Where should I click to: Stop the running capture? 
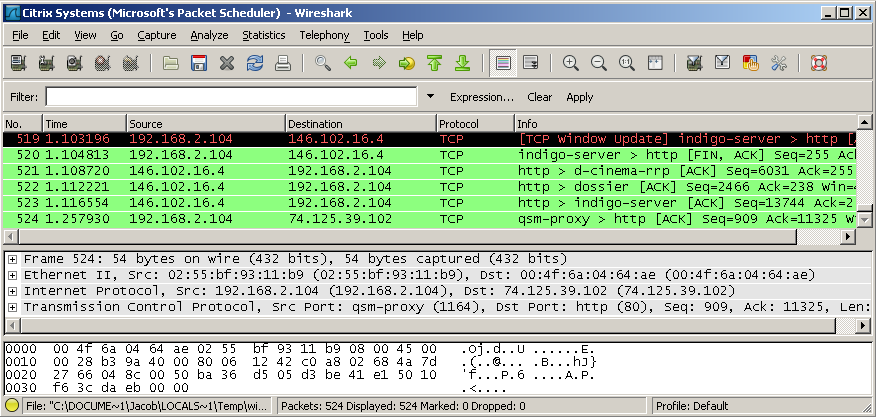point(102,63)
